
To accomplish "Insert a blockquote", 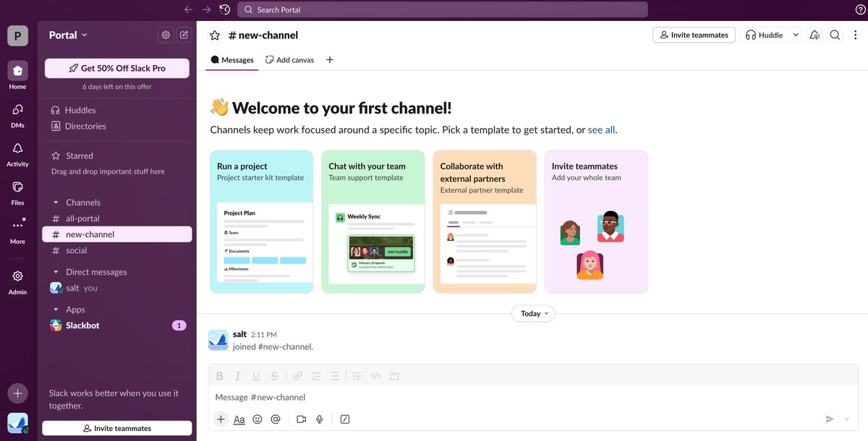I will 357,376.
